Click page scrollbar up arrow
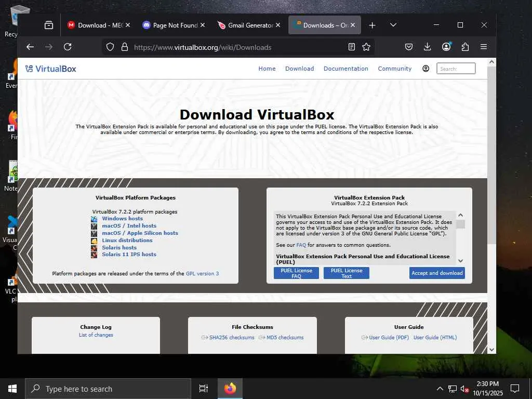This screenshot has width=532, height=399. tap(491, 62)
